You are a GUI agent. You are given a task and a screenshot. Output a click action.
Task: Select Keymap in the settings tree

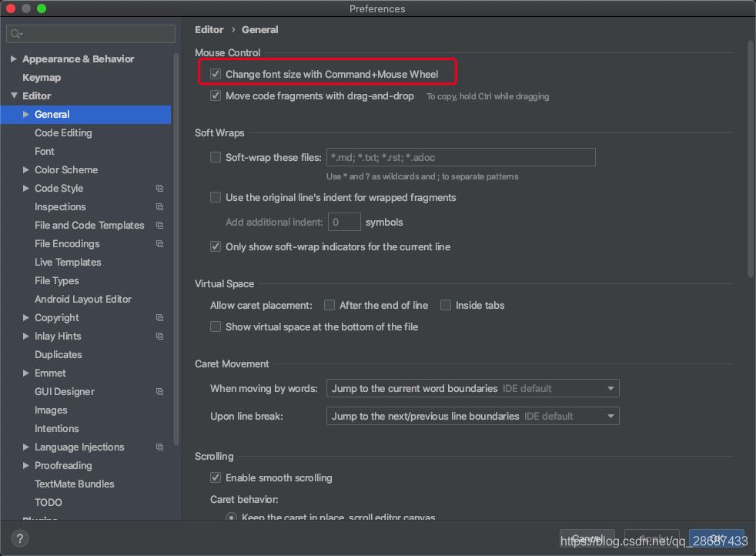click(42, 78)
